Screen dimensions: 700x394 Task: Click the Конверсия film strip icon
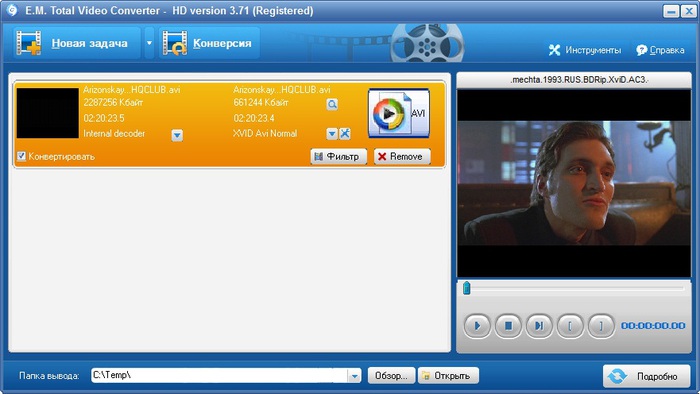pos(175,43)
